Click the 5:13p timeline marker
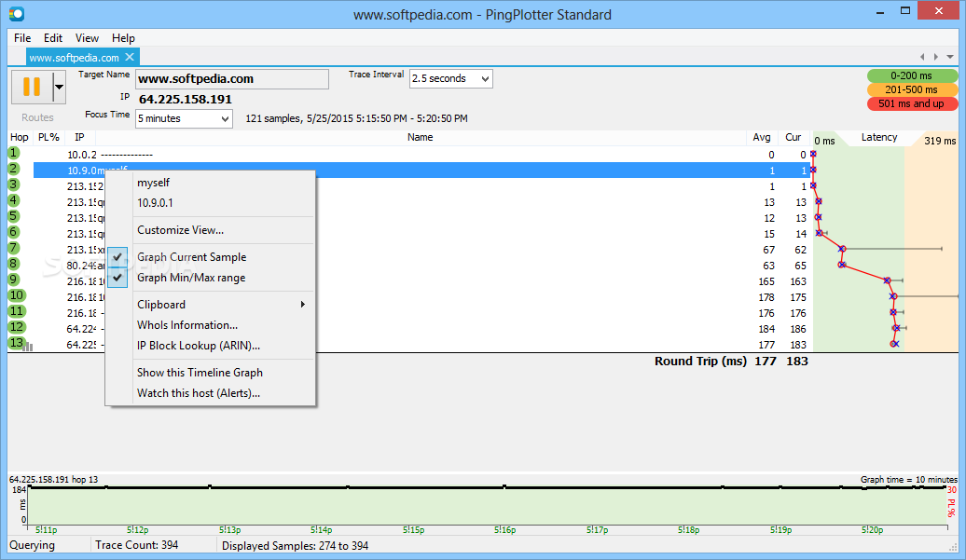This screenshot has height=560, width=966. pos(229,530)
